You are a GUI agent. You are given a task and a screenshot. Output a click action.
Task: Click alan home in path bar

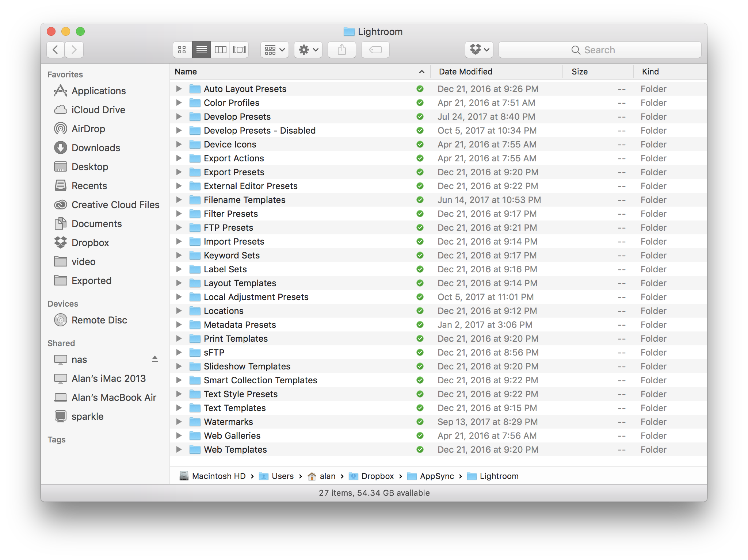(x=322, y=476)
